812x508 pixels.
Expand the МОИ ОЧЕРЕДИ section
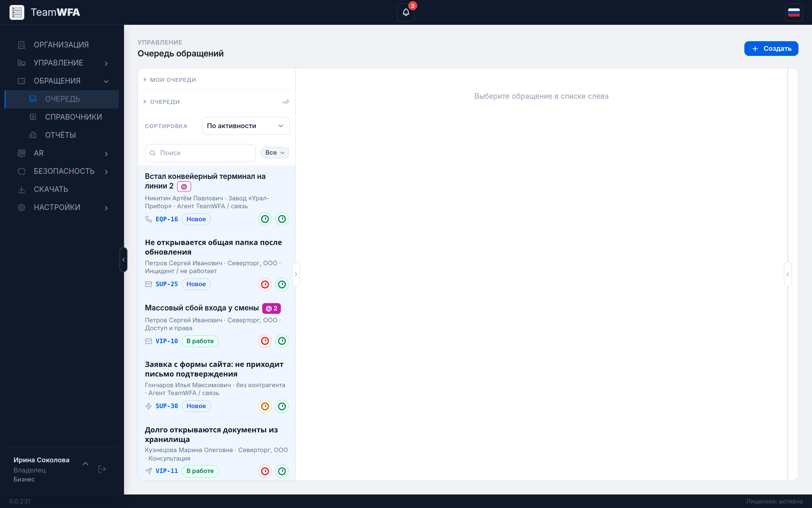217,80
